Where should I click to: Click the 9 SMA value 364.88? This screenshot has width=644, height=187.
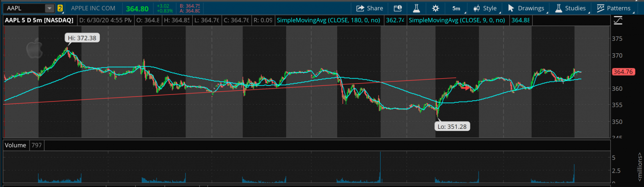[x=521, y=20]
